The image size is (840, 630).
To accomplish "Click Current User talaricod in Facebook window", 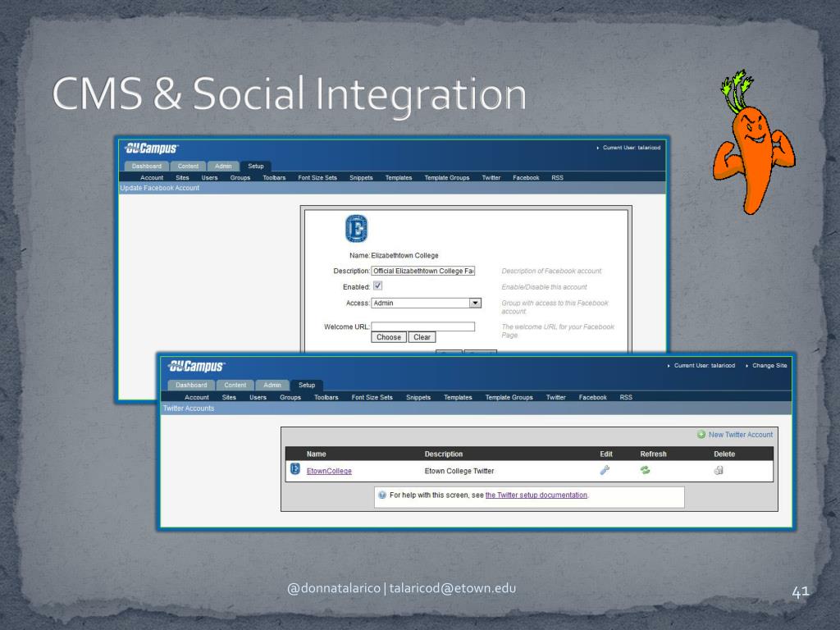I will point(632,148).
